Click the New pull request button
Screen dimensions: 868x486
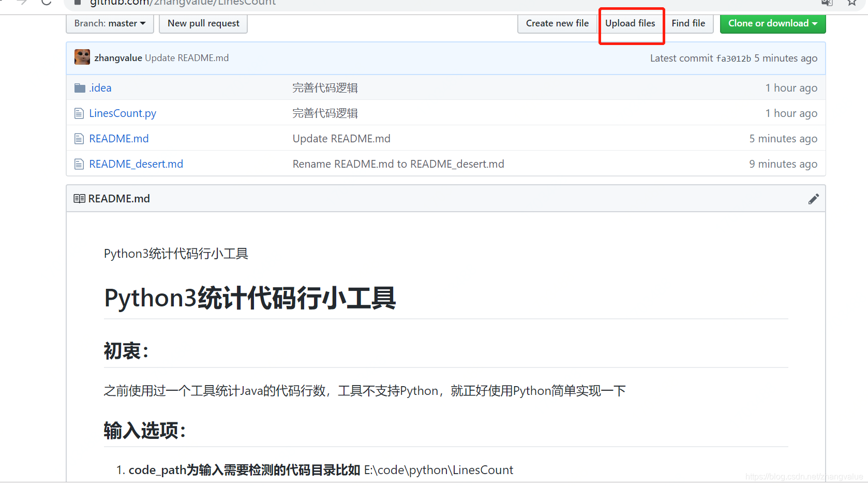click(x=203, y=23)
